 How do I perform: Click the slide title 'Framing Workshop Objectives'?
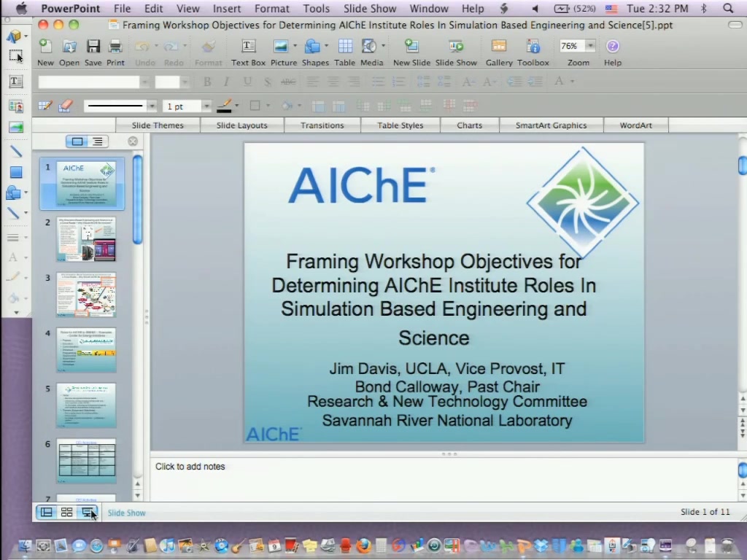click(x=433, y=298)
